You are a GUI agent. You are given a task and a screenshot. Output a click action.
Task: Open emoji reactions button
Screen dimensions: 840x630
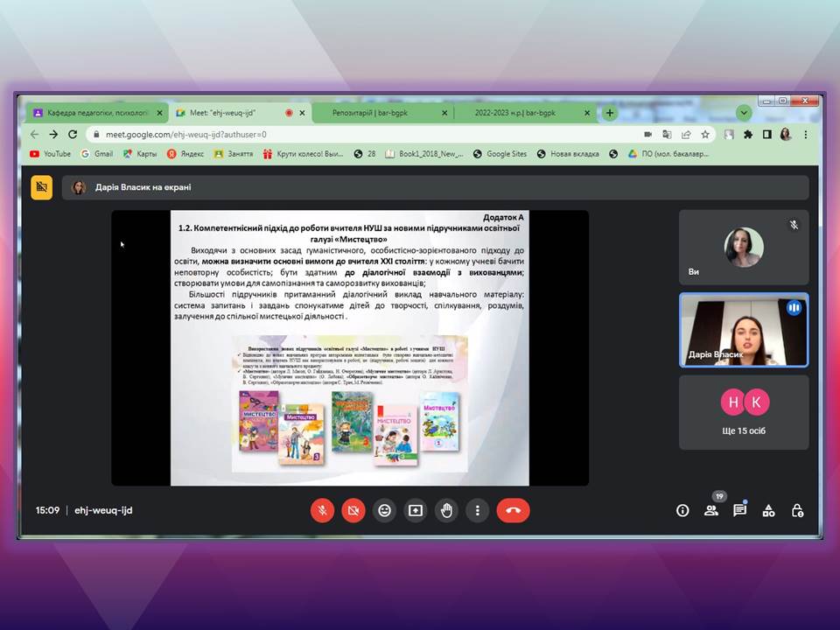(x=385, y=510)
